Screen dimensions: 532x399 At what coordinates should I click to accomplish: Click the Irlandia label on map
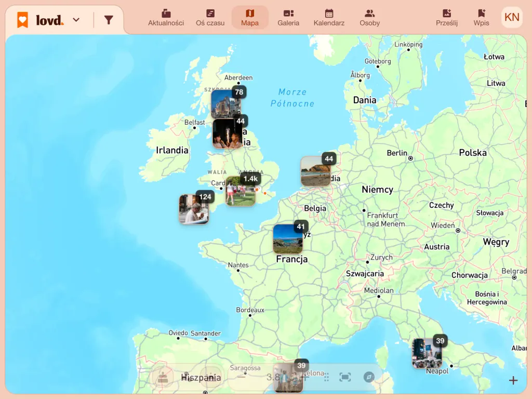click(172, 150)
